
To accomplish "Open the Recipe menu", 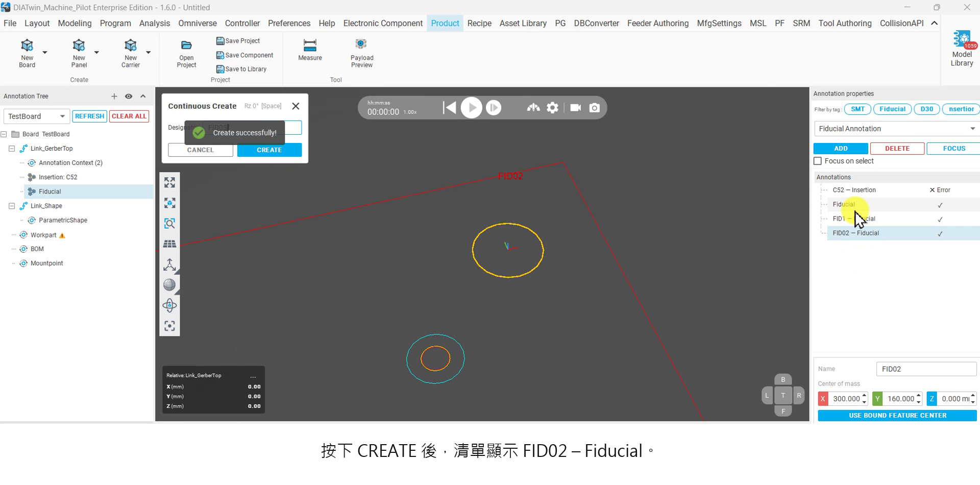I will [479, 23].
